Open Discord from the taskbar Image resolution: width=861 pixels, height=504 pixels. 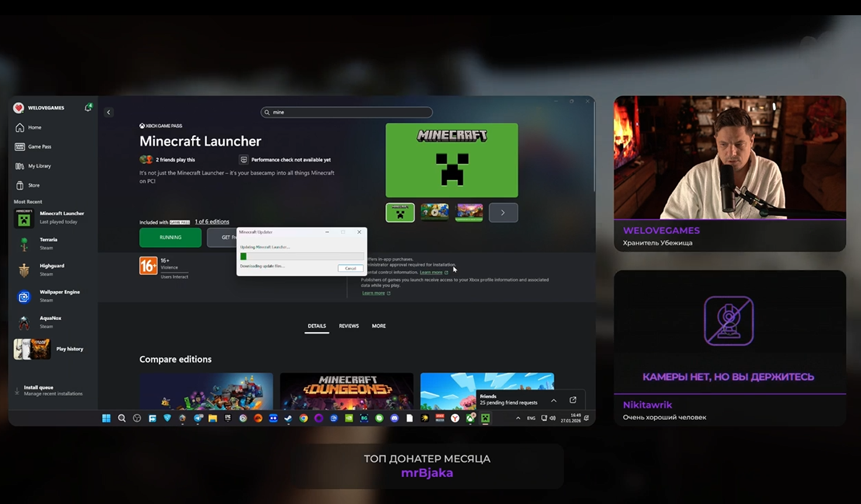(395, 418)
